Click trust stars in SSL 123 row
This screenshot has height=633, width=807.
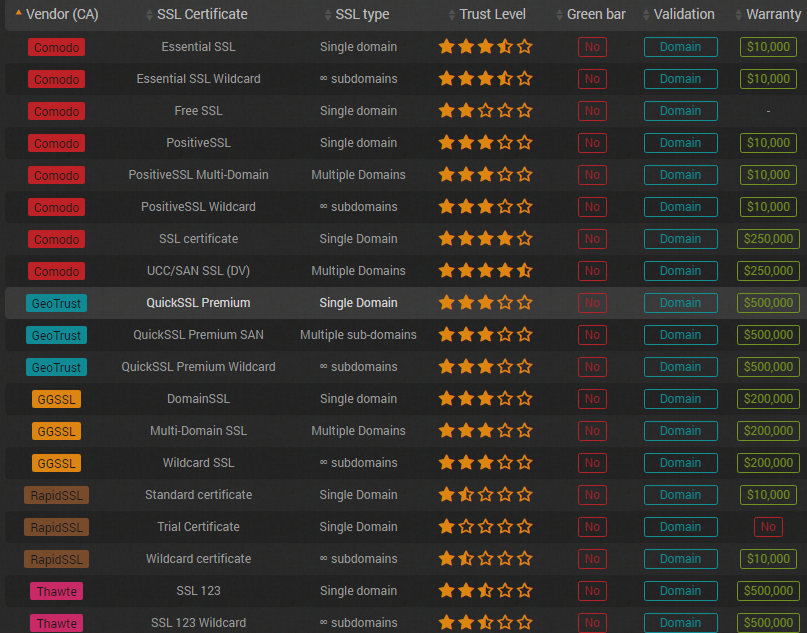(485, 591)
